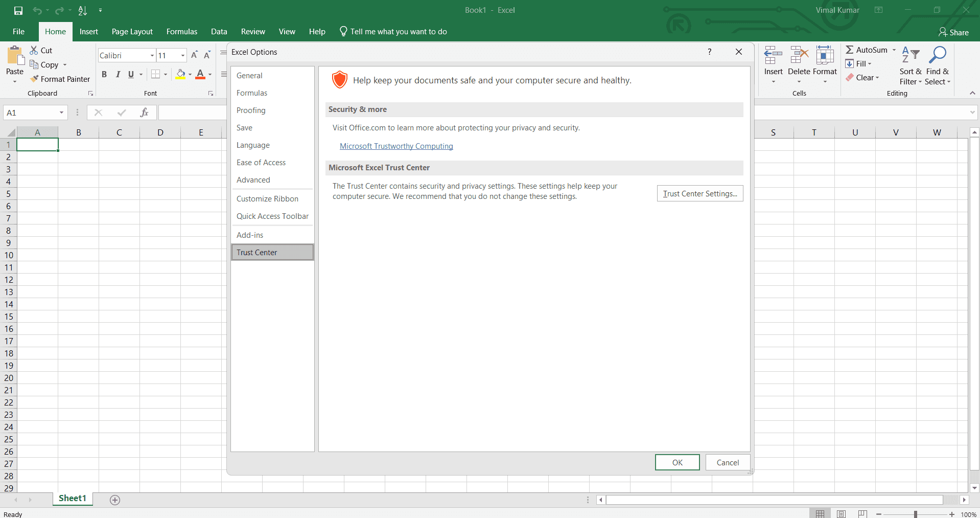Adjust the zoom slider
The image size is (980, 518).
point(915,514)
